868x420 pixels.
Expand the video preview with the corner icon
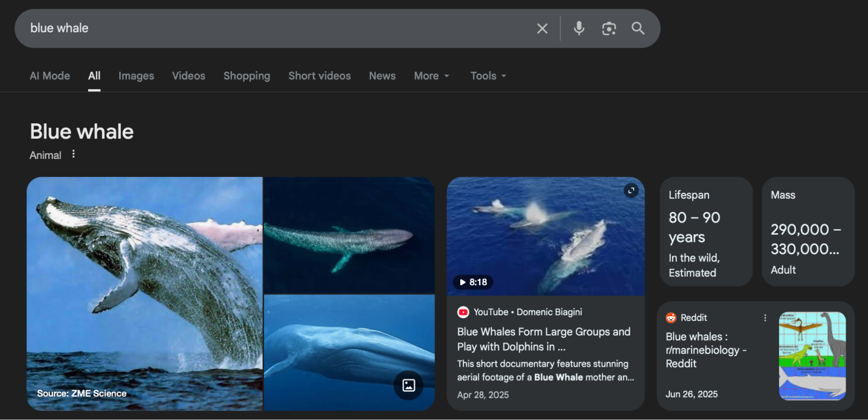coord(631,190)
